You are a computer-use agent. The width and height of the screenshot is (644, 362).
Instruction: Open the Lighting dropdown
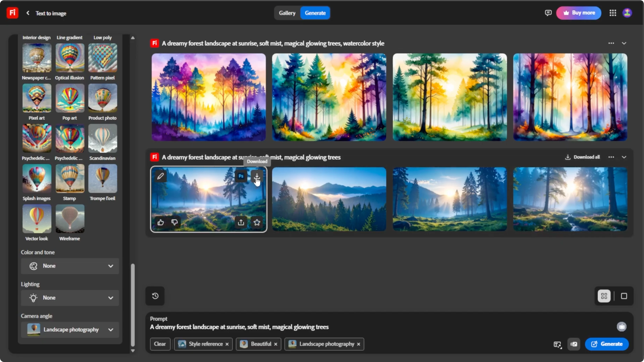pos(70,298)
